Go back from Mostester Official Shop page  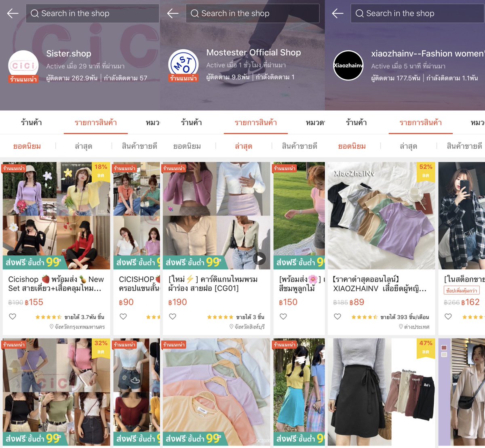[173, 13]
